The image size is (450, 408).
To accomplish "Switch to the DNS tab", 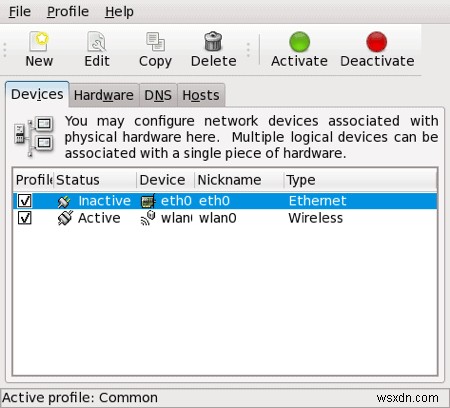I will click(x=158, y=95).
